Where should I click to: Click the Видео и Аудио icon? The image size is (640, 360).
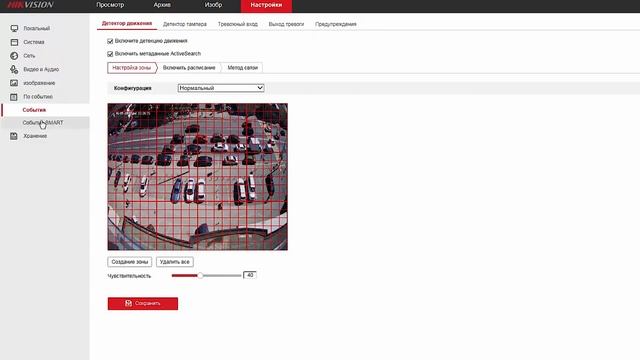[x=14, y=69]
